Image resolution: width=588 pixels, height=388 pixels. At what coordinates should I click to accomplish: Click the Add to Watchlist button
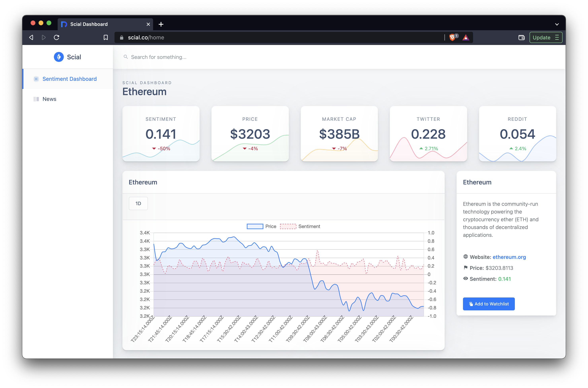489,304
